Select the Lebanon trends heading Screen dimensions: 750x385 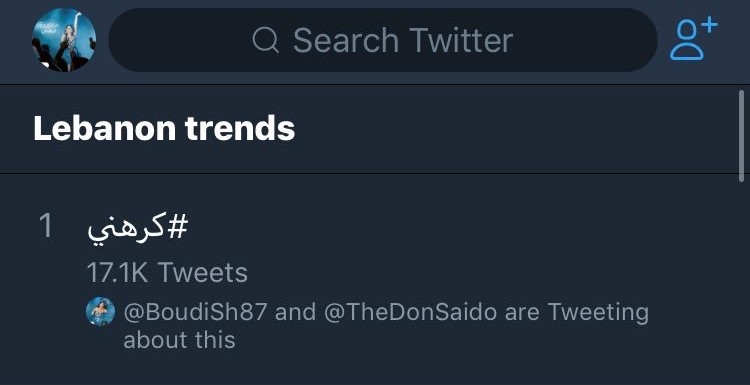(x=164, y=128)
